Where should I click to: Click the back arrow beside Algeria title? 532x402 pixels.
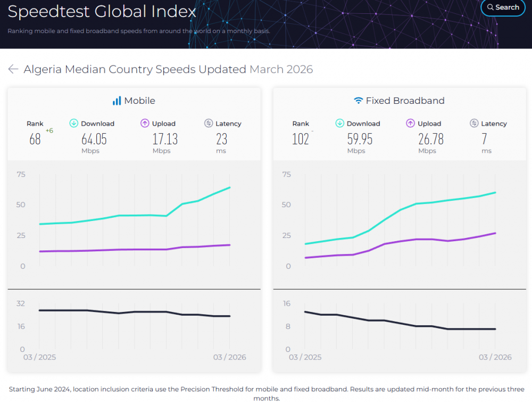click(x=13, y=69)
